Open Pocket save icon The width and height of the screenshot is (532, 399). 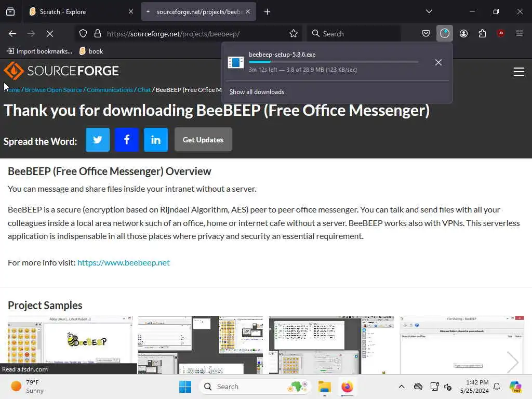(x=426, y=33)
